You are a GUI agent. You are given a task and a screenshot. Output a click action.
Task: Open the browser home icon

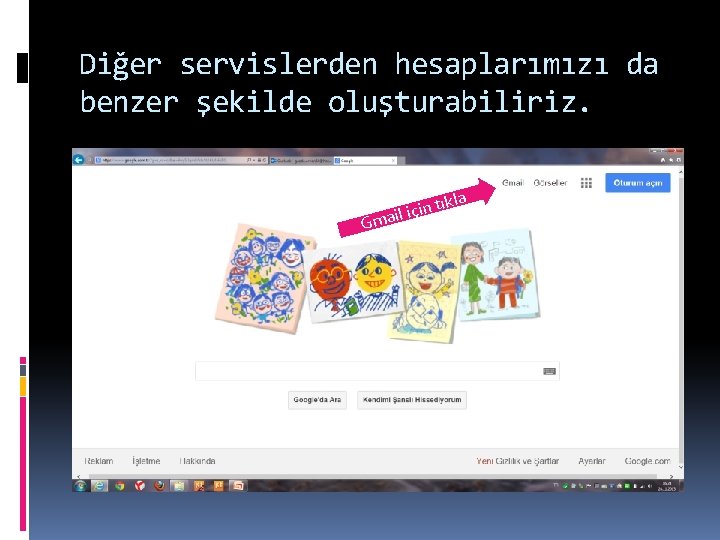pyautogui.click(x=663, y=160)
